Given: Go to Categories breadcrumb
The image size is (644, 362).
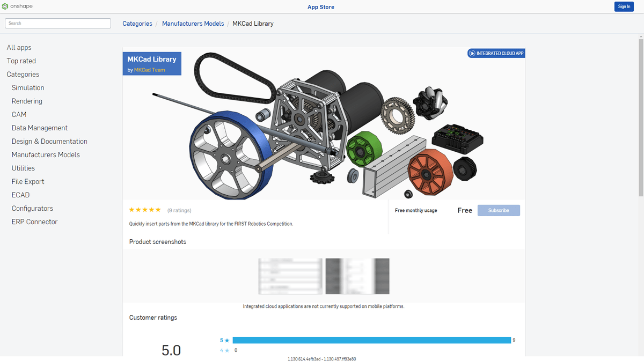Looking at the screenshot, I should coord(137,24).
